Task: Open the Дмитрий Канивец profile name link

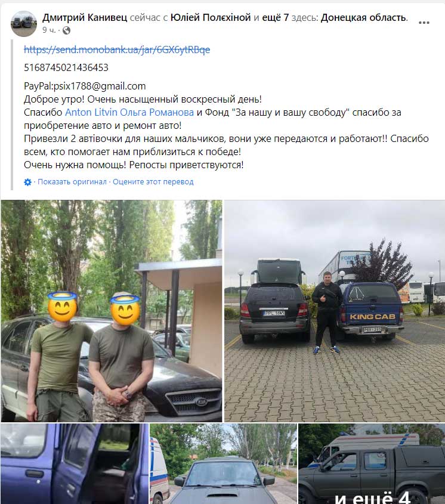Action: (x=85, y=17)
